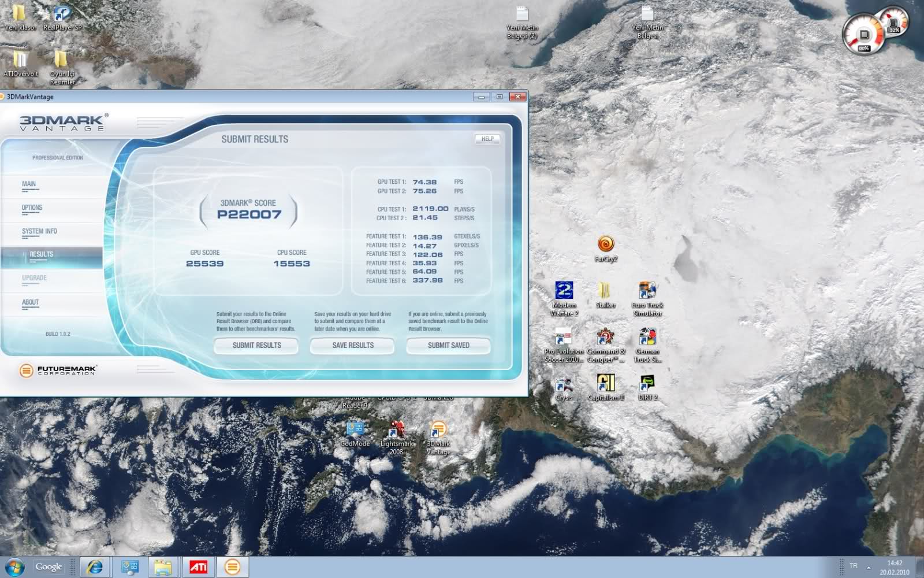Click the 3DMark Vantage taskbar button
924x578 pixels.
coord(233,567)
